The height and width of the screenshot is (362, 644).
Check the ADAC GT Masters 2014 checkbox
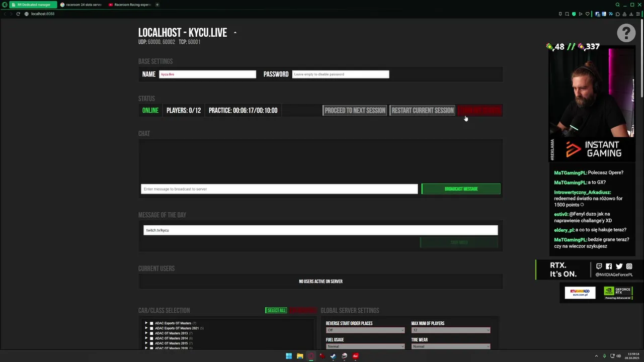pyautogui.click(x=151, y=338)
